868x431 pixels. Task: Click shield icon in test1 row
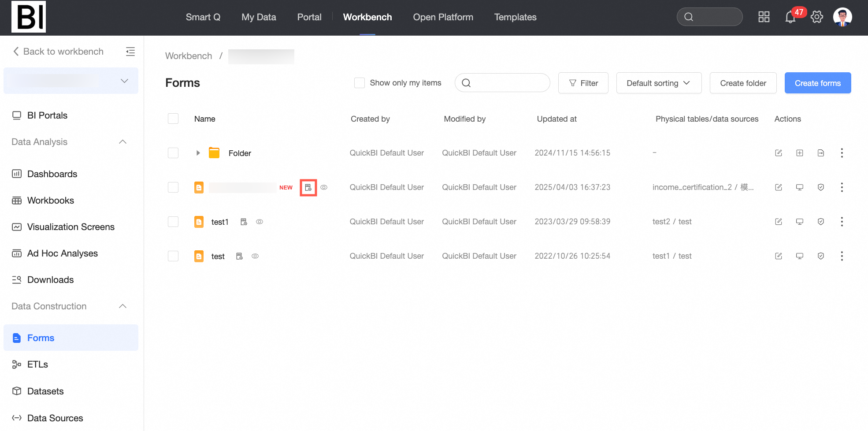point(821,222)
